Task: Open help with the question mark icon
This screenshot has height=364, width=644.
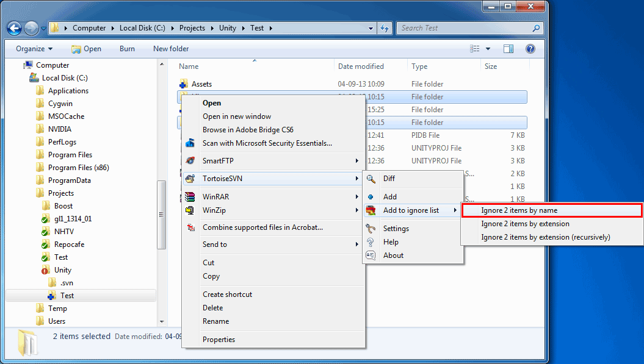Action: (530, 48)
